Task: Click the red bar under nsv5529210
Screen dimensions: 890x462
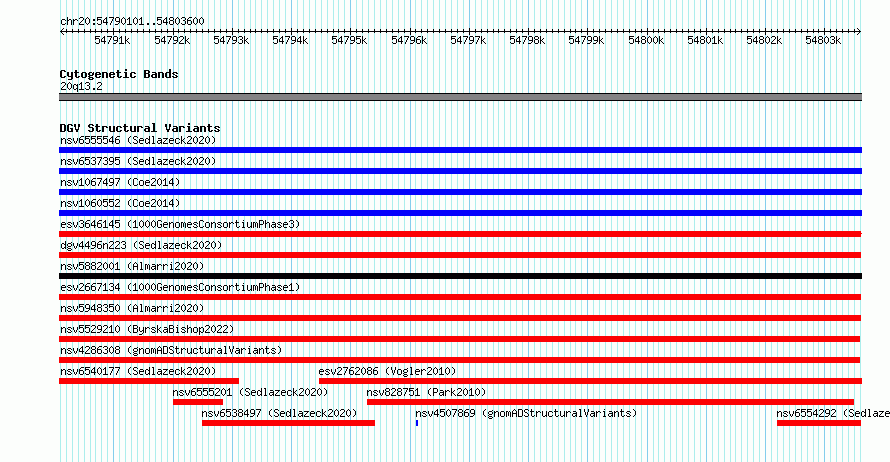Action: click(459, 339)
